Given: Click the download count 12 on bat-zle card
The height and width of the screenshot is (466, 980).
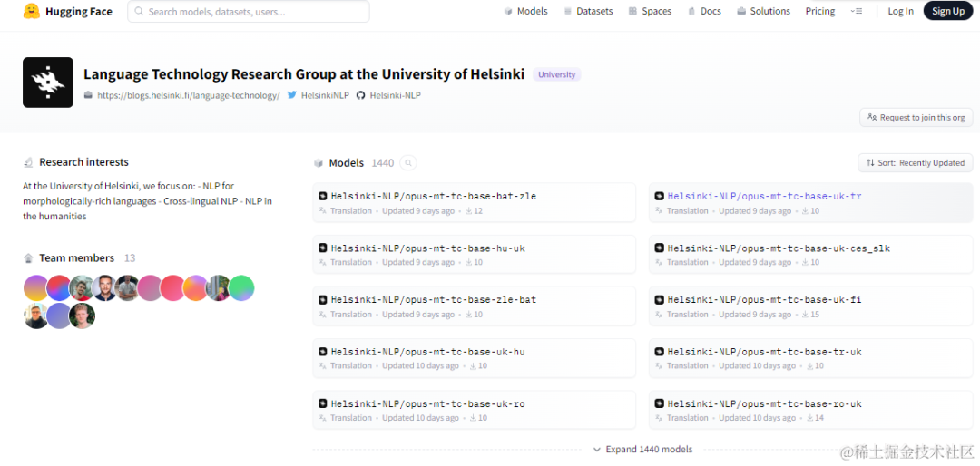Looking at the screenshot, I should 475,211.
